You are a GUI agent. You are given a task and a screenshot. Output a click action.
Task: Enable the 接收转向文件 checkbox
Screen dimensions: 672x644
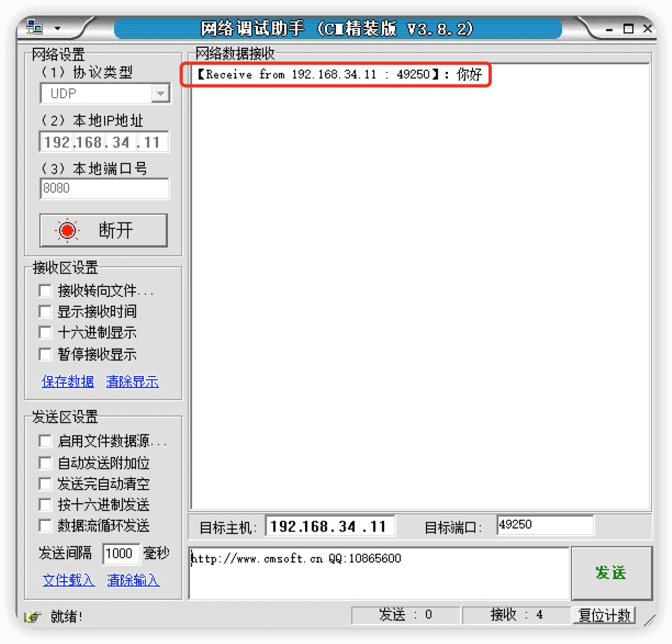tap(45, 291)
